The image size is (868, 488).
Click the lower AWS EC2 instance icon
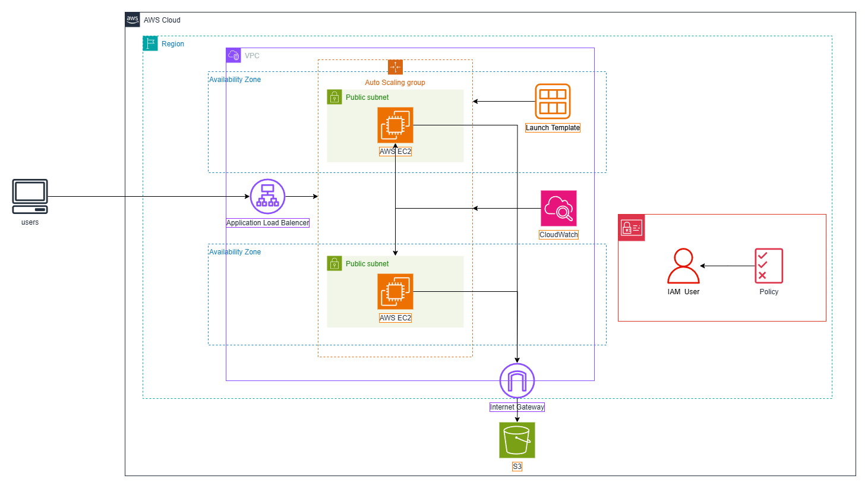(395, 292)
